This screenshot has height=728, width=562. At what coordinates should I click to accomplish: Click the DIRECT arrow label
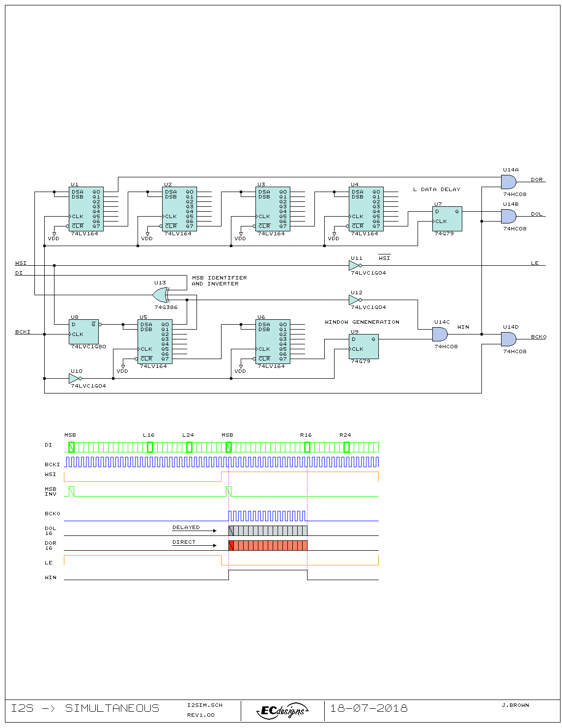[184, 542]
